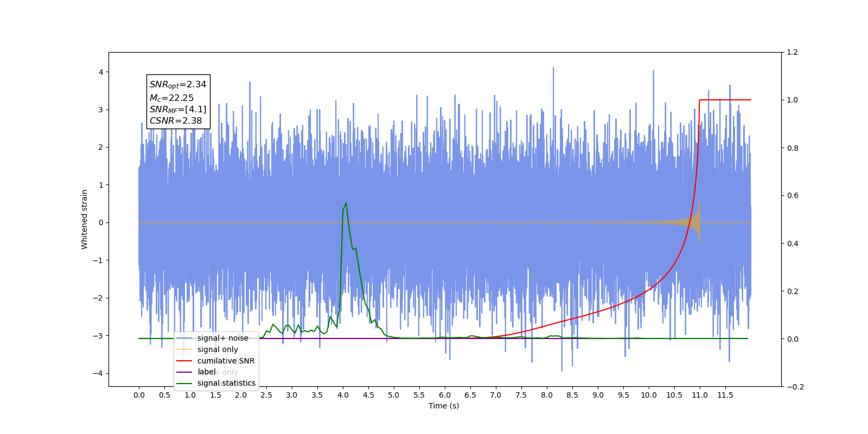This screenshot has width=868, height=434.
Task: Click the red cumulative SNR plateau at 1.0
Action: tap(725, 100)
